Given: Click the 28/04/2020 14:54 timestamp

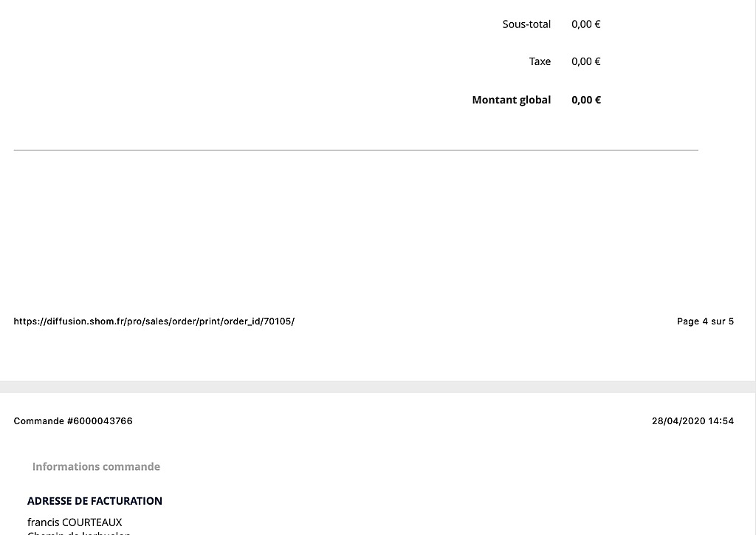Looking at the screenshot, I should [x=693, y=421].
